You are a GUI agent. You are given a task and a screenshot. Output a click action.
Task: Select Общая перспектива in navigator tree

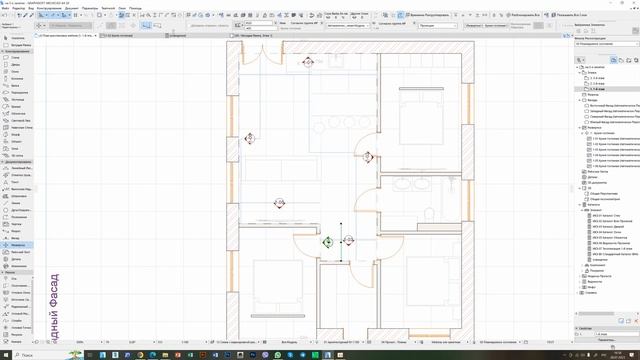(x=604, y=193)
